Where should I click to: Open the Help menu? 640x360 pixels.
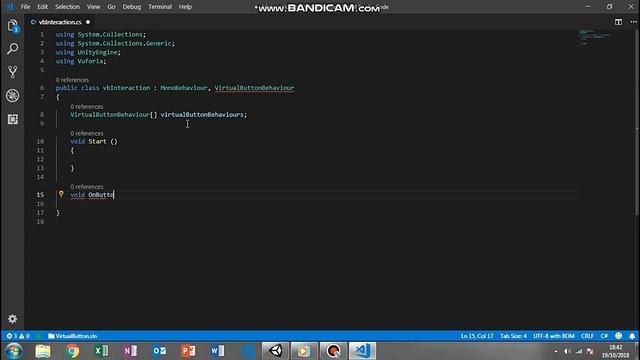[x=185, y=7]
